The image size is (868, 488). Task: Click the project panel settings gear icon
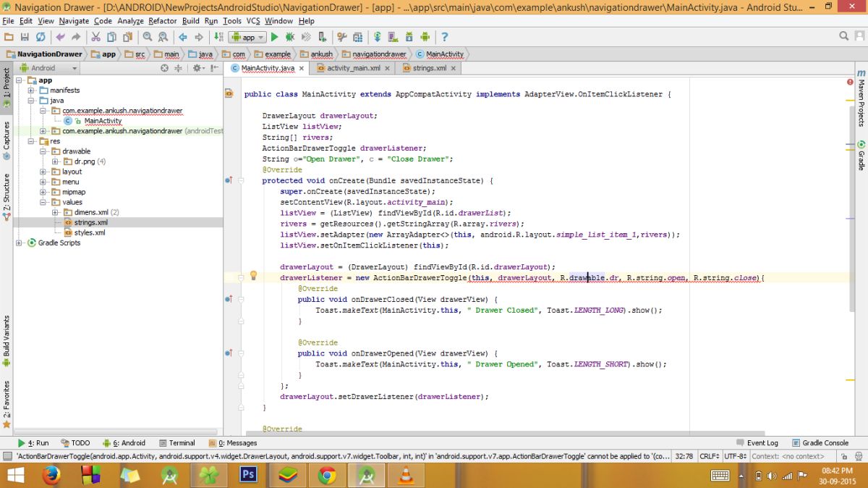[196, 68]
